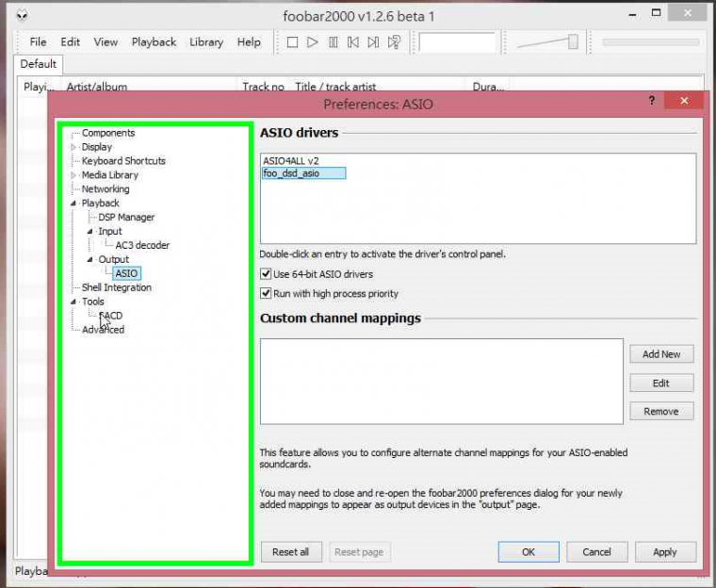The width and height of the screenshot is (716, 588).
Task: Skip to next track button
Action: point(373,42)
